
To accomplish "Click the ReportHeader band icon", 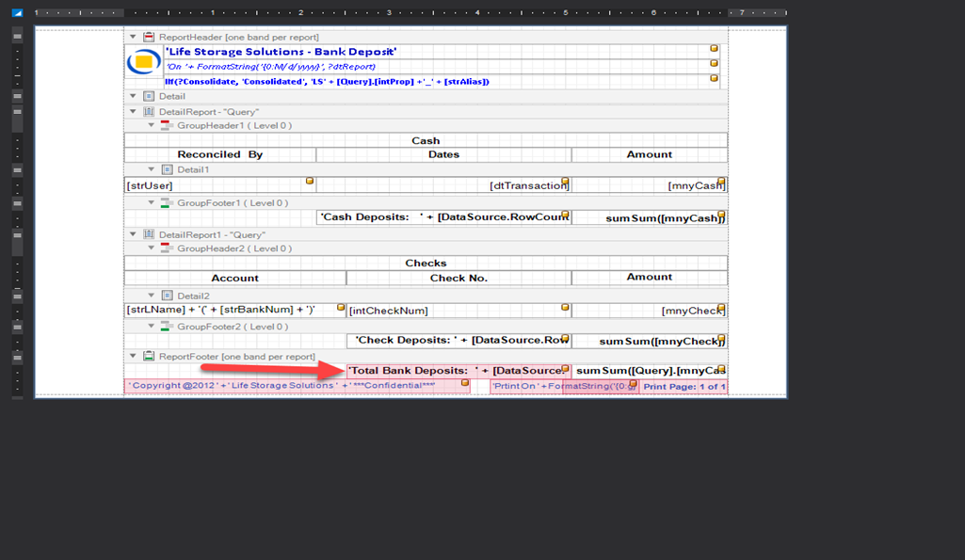I will point(149,37).
